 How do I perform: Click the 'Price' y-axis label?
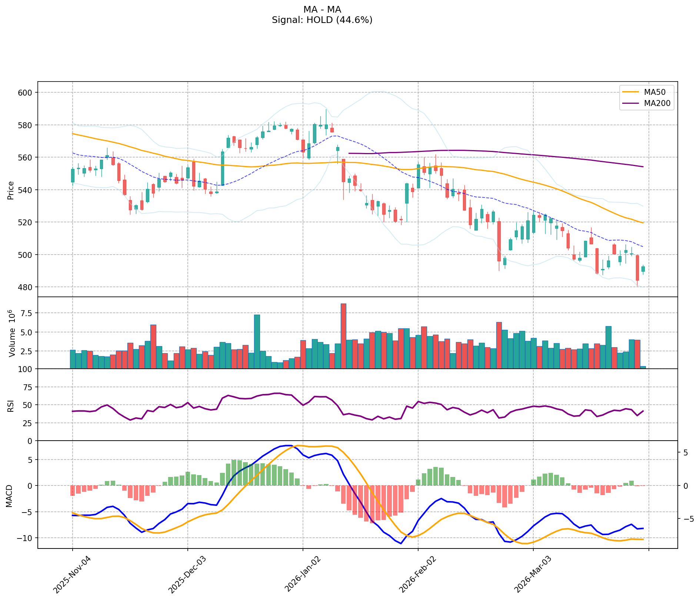click(11, 190)
